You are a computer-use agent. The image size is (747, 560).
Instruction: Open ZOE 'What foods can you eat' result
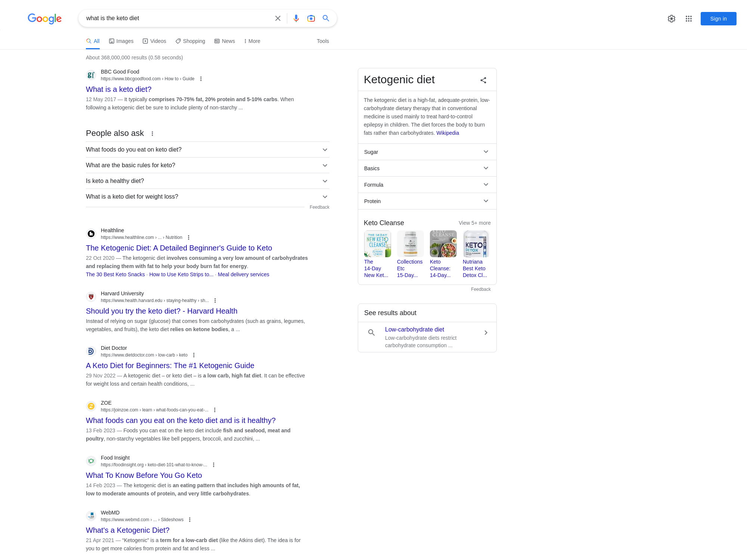point(181,420)
